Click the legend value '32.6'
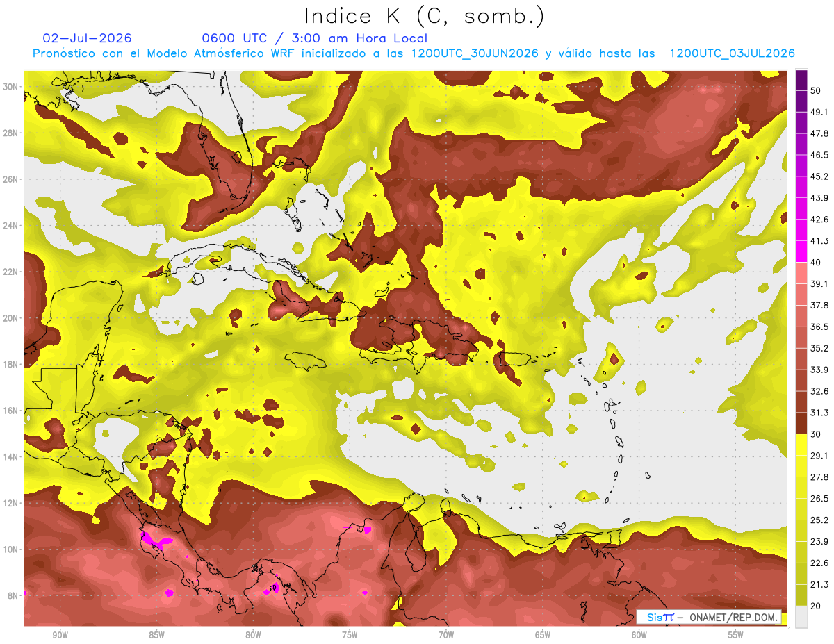This screenshot has height=644, width=834. click(819, 391)
